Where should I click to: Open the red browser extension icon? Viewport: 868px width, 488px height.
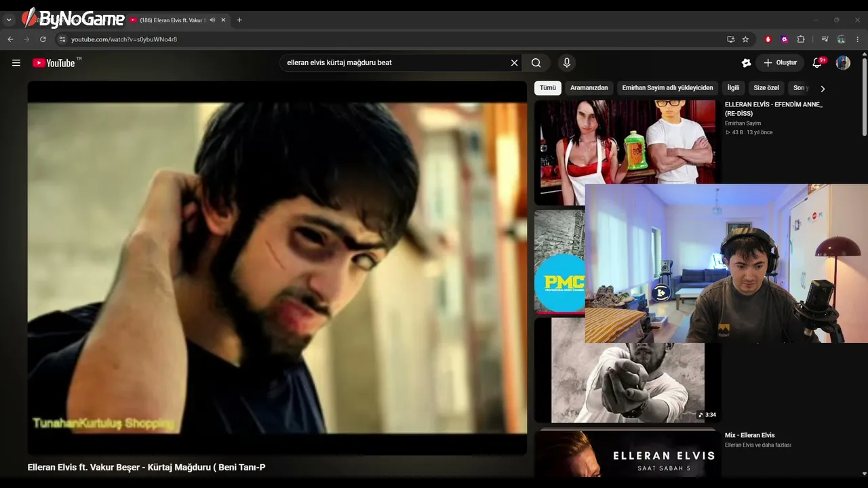(x=768, y=39)
